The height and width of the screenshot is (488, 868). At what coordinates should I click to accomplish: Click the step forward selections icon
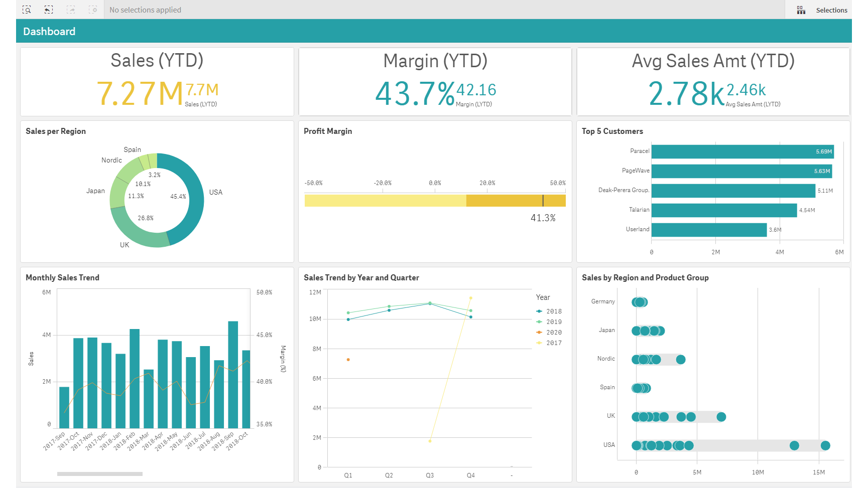[71, 10]
